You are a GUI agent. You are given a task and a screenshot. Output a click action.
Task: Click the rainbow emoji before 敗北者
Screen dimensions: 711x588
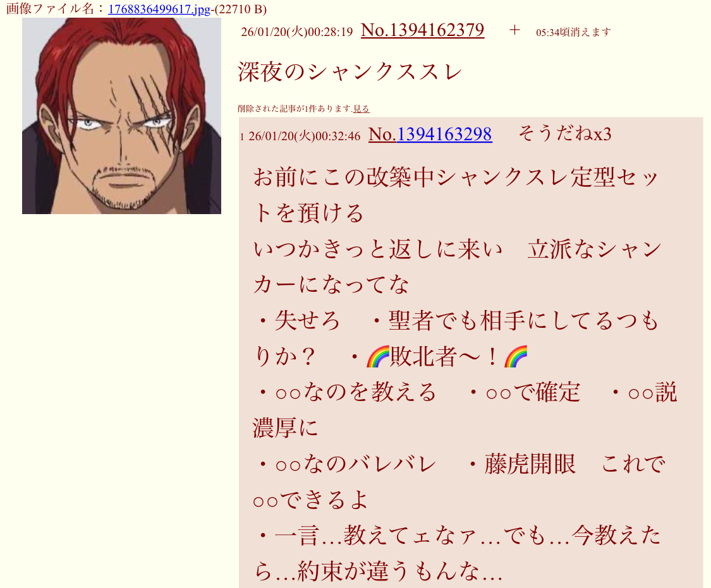[378, 356]
